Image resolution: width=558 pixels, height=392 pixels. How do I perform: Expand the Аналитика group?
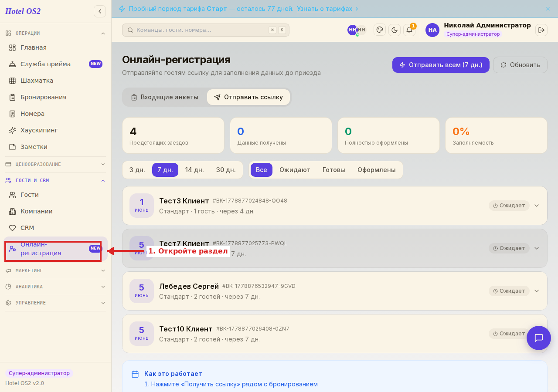click(55, 287)
